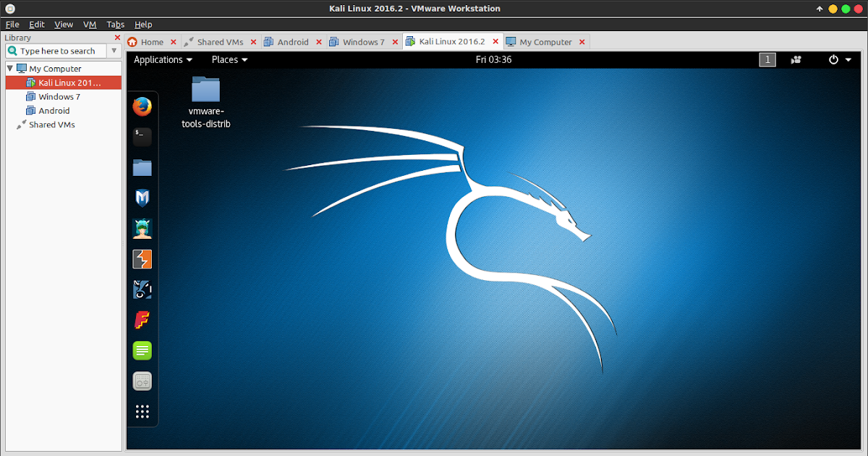This screenshot has width=868, height=456.
Task: Close the Shared VMs tab
Action: click(253, 42)
